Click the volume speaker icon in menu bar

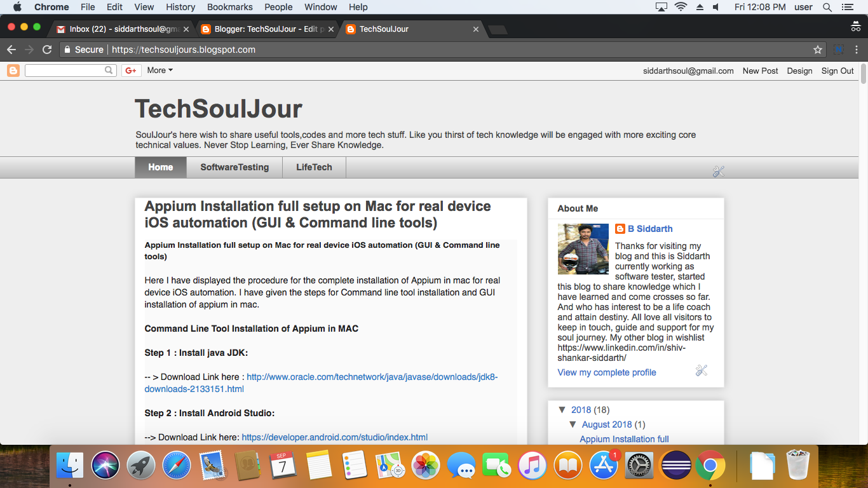(x=716, y=7)
